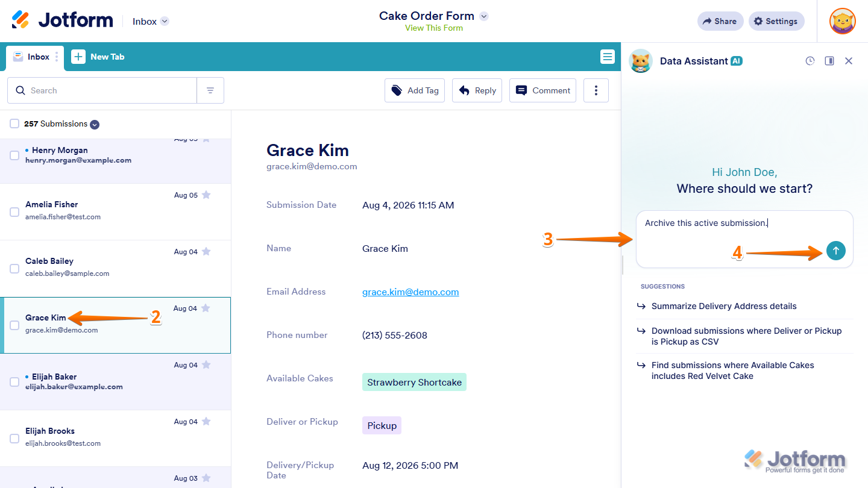The image size is (868, 488).
Task: Click the grace.kim@demo.com email link
Action: point(410,292)
